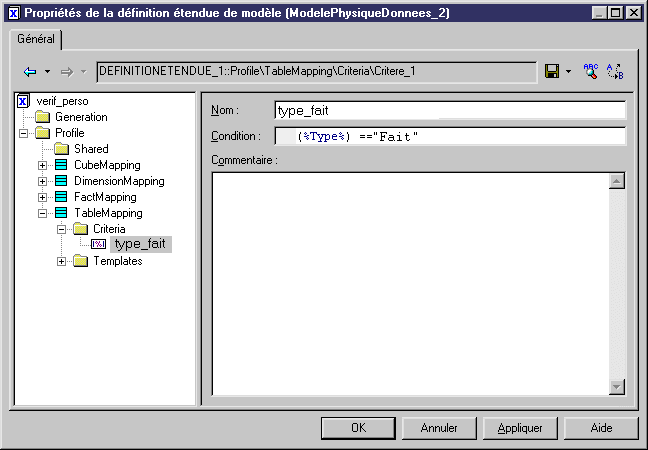
Task: Select the Generation folder icon
Action: 42,117
